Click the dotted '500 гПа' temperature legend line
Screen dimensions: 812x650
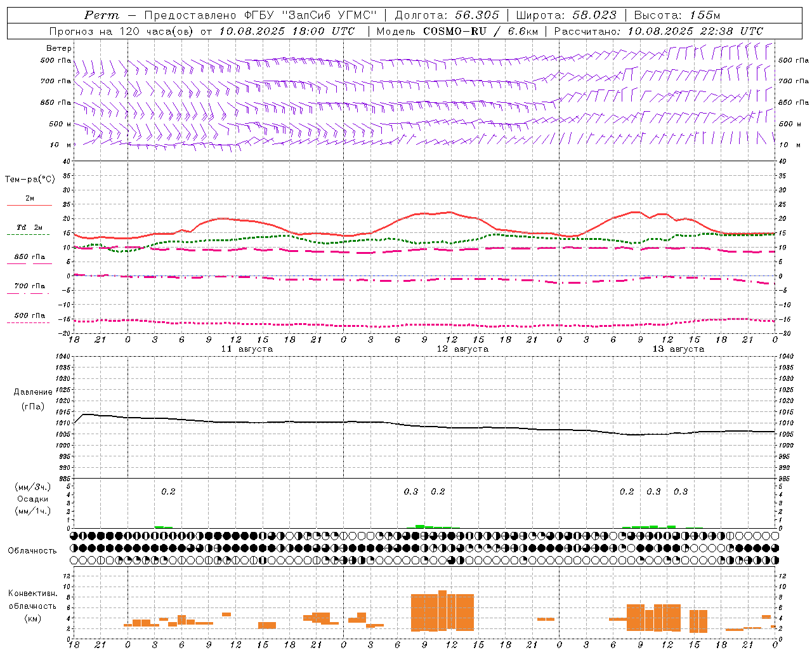coord(29,322)
